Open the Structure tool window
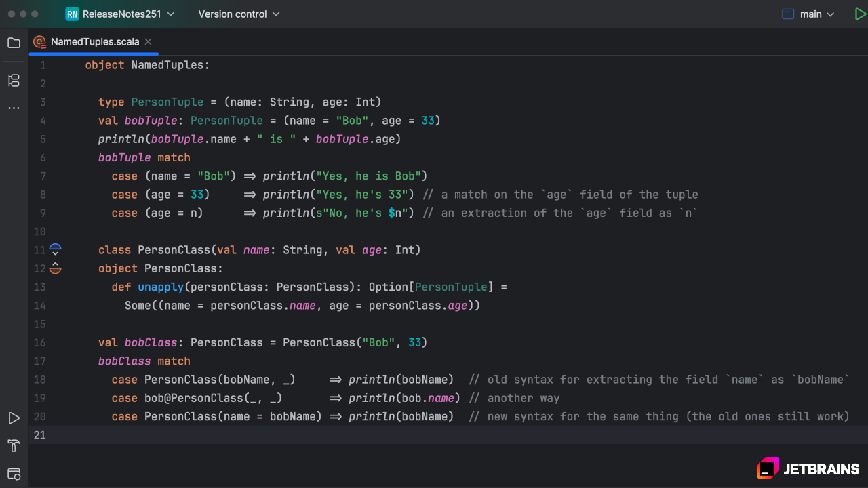 [x=14, y=81]
